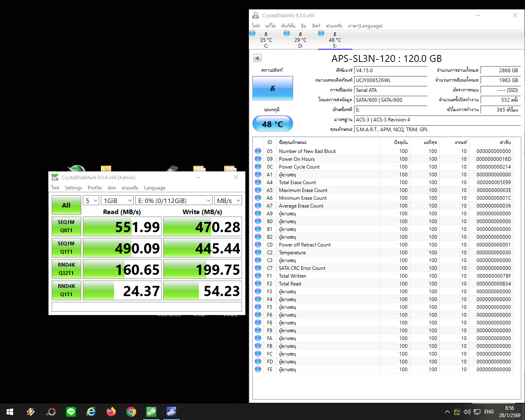This screenshot has width=525, height=420.
Task: Open Profile menu in CrystalDiskMark
Action: coord(95,188)
